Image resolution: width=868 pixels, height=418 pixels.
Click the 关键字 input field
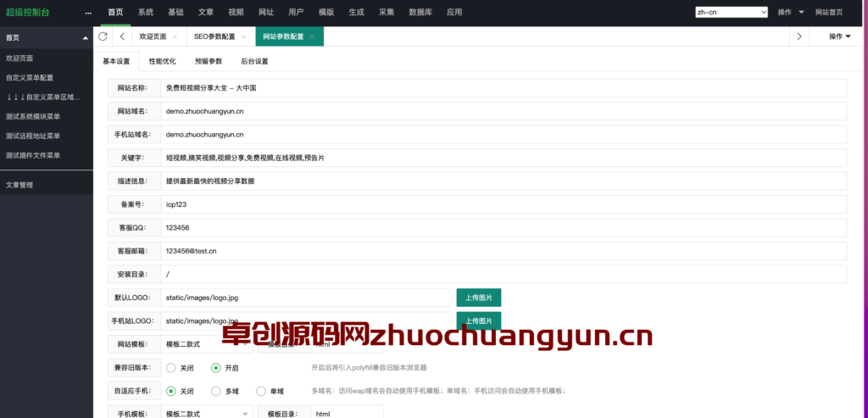click(x=504, y=158)
